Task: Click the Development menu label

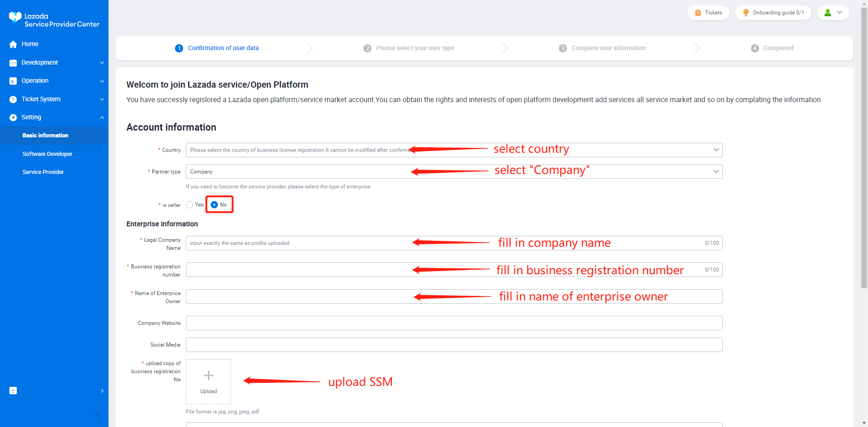Action: 40,63
